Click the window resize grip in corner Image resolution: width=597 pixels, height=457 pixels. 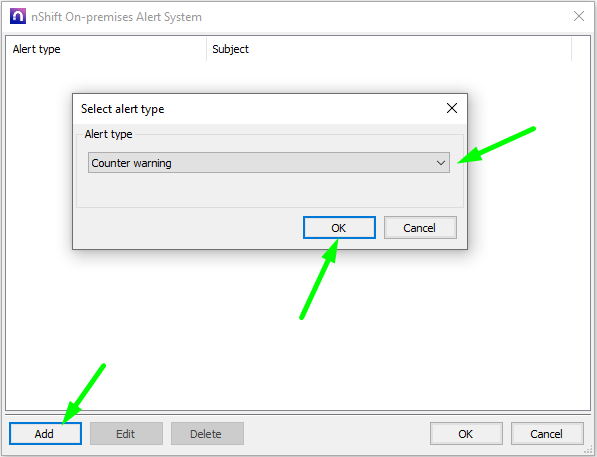[x=588, y=450]
